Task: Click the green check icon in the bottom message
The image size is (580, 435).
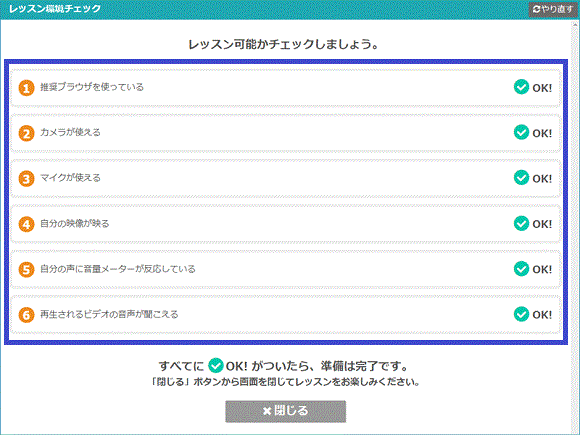Action: [x=216, y=365]
